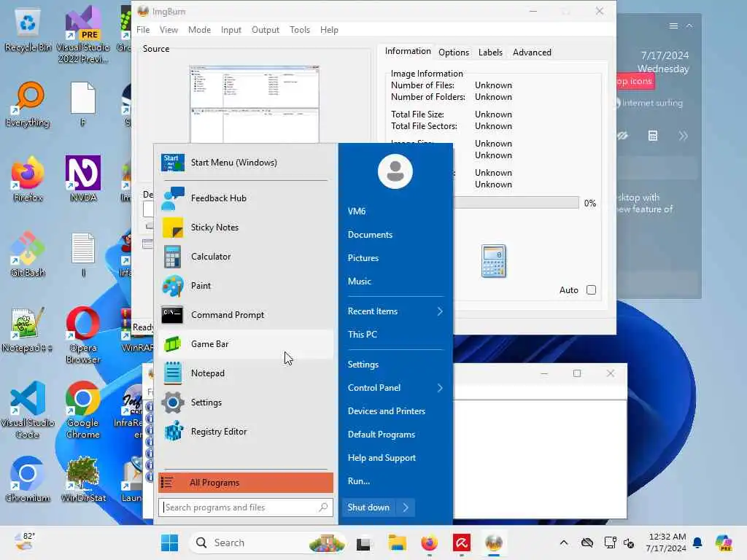747x560 pixels.
Task: Select the Information tab in ImgBurn
Action: click(x=407, y=51)
